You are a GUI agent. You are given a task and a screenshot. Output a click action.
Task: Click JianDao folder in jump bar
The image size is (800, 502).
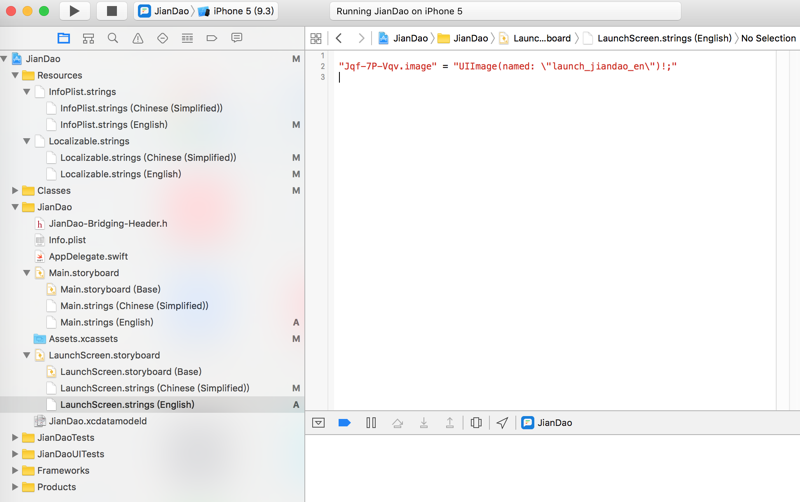[463, 38]
